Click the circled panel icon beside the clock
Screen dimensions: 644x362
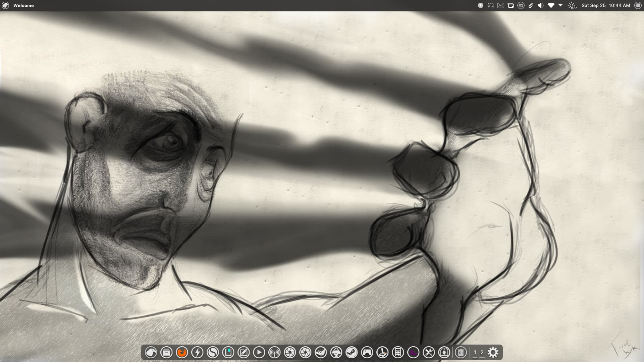(638, 5)
